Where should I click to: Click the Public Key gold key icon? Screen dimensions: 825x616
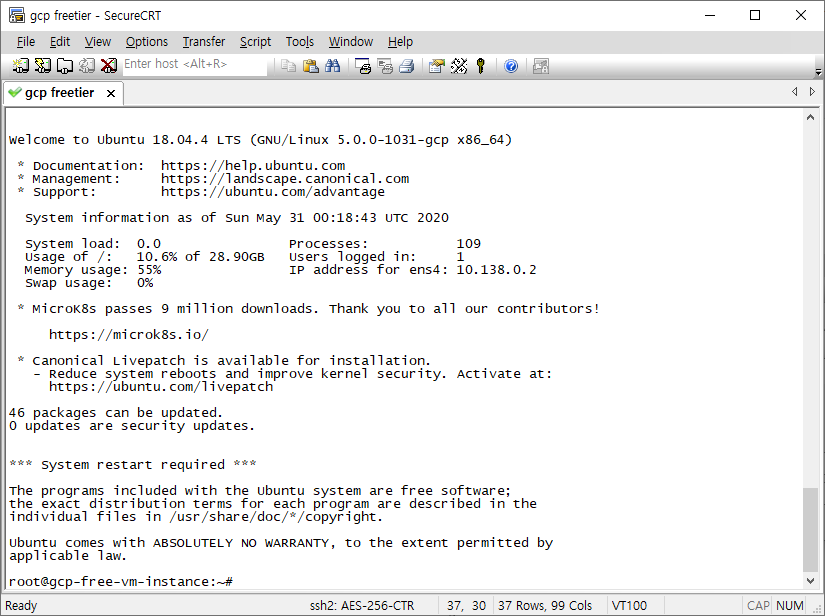tap(480, 66)
